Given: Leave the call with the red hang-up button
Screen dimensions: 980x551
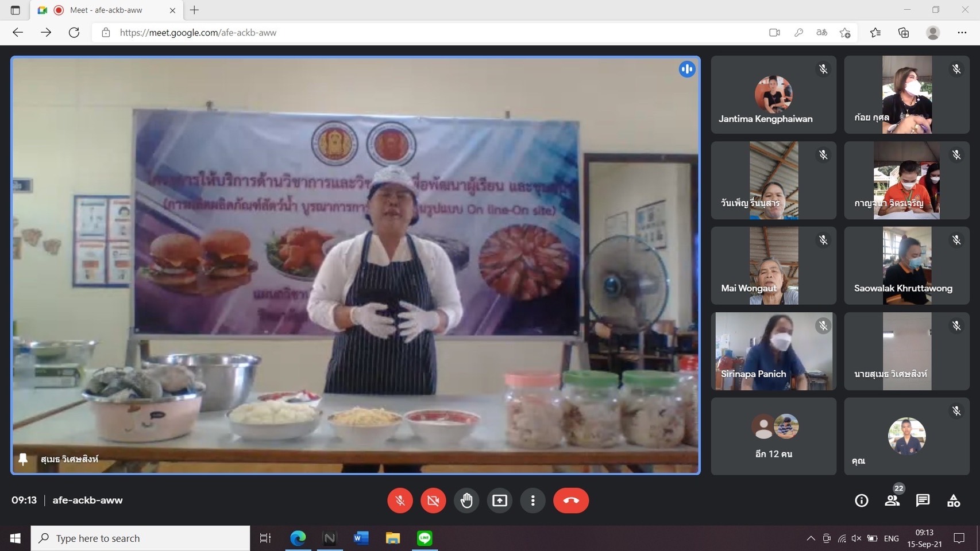Looking at the screenshot, I should coord(570,500).
